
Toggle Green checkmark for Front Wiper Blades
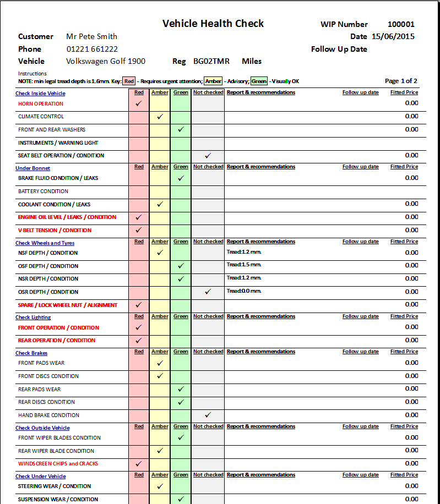point(181,437)
